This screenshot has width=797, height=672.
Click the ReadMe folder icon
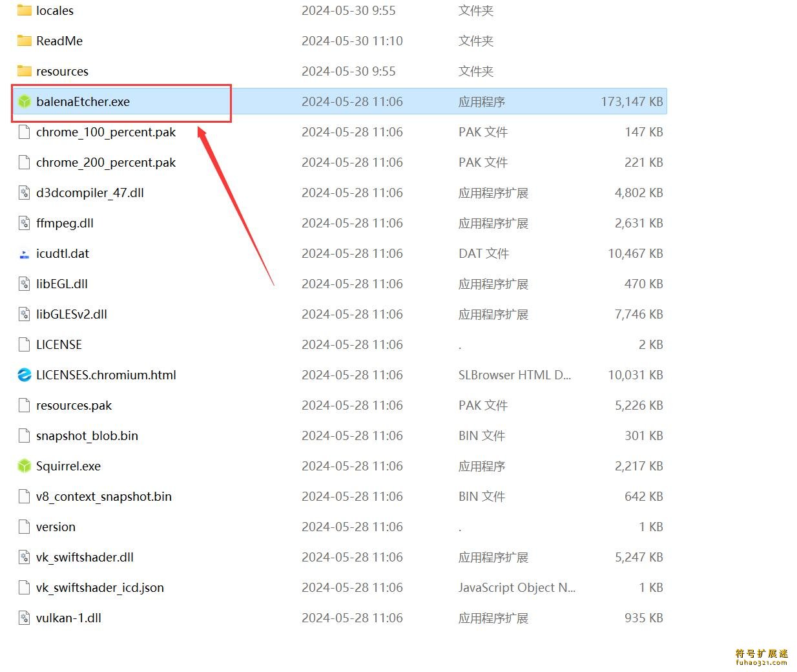click(25, 41)
